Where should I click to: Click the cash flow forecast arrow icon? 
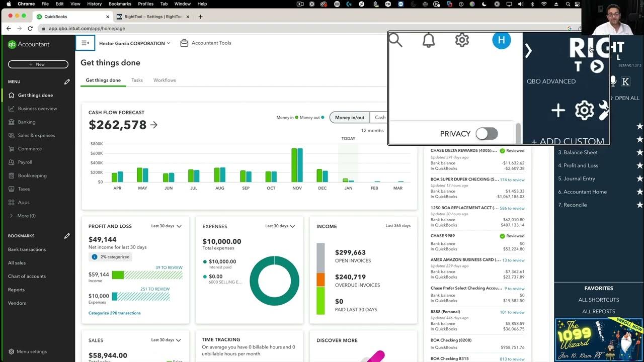coord(154,125)
